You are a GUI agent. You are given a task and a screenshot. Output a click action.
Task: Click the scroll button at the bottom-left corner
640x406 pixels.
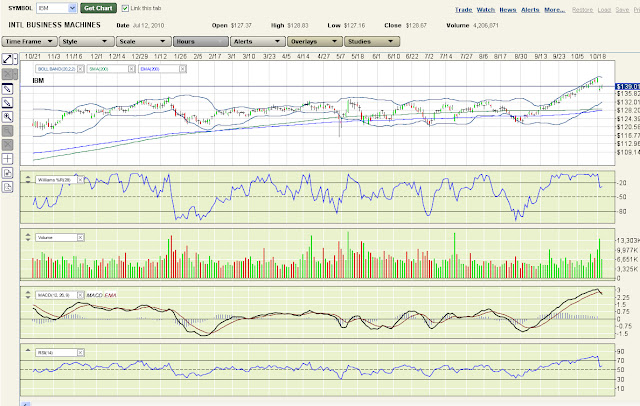pos(25,404)
